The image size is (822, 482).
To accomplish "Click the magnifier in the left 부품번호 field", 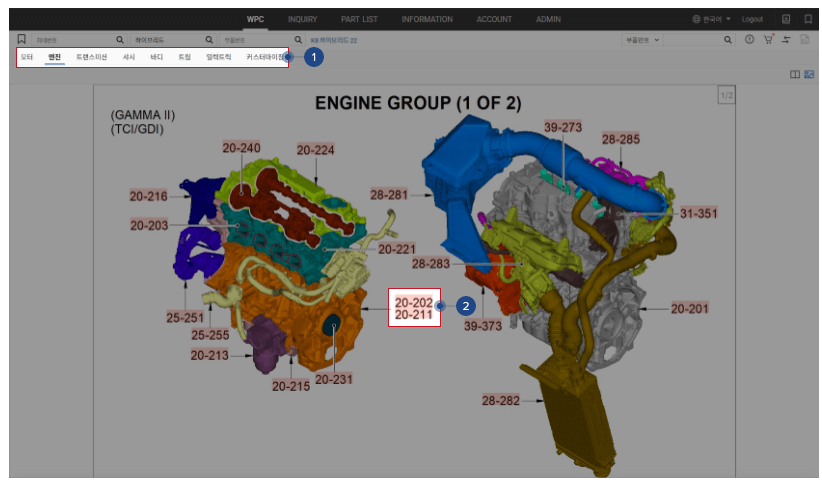I will click(x=298, y=40).
